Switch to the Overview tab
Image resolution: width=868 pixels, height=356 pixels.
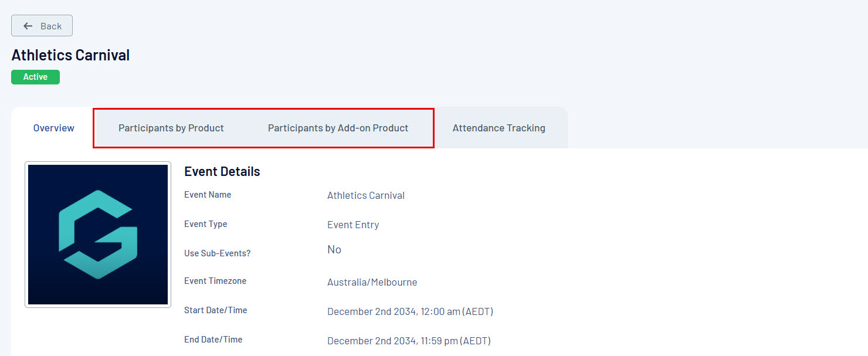coord(53,128)
